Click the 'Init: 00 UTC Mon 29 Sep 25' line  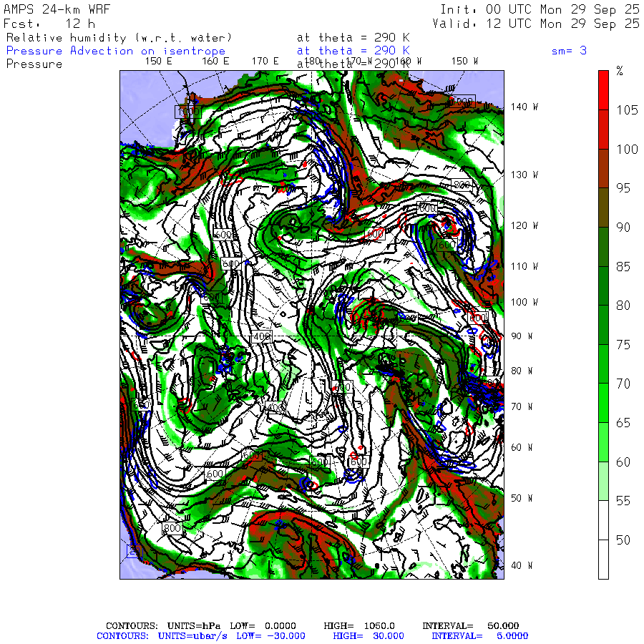click(540, 9)
